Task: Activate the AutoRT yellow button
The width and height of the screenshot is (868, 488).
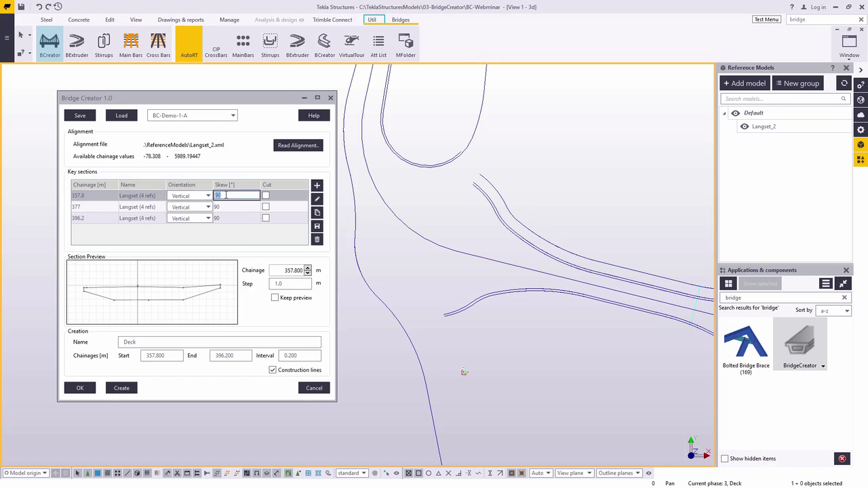Action: (189, 44)
